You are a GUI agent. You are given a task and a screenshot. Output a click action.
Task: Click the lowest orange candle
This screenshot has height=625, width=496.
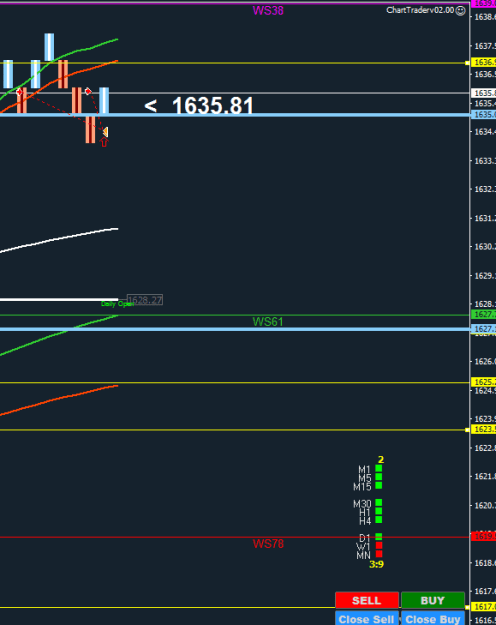tap(91, 130)
